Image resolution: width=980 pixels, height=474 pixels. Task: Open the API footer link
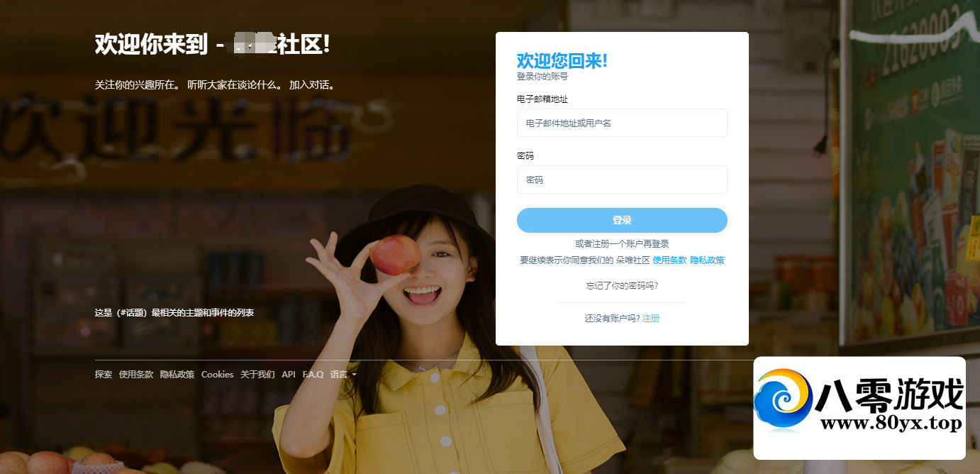(289, 375)
